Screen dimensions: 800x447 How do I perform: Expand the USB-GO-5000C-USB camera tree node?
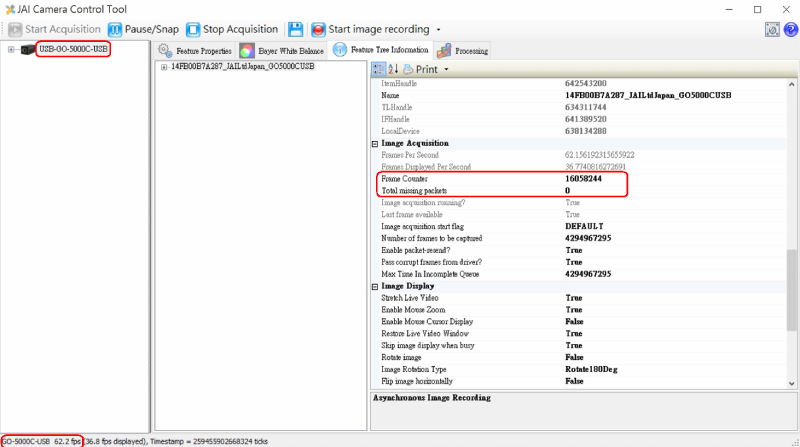coord(11,49)
